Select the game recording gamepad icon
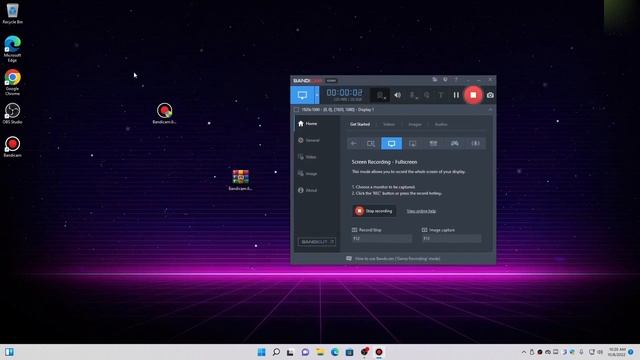The image size is (640, 360). point(454,144)
